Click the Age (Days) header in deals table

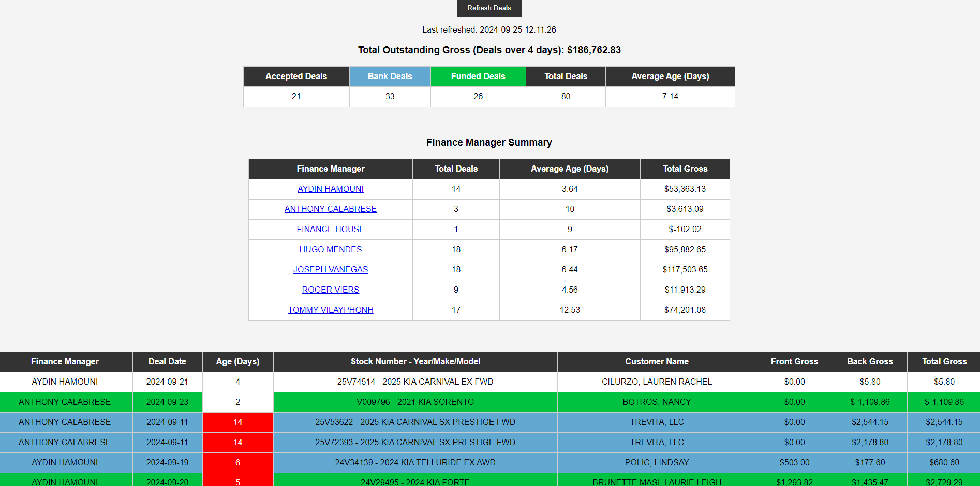[237, 362]
